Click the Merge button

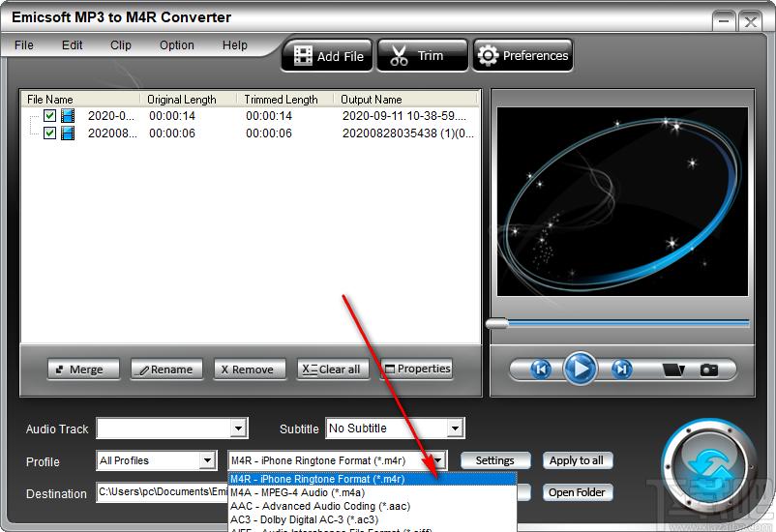[x=83, y=369]
